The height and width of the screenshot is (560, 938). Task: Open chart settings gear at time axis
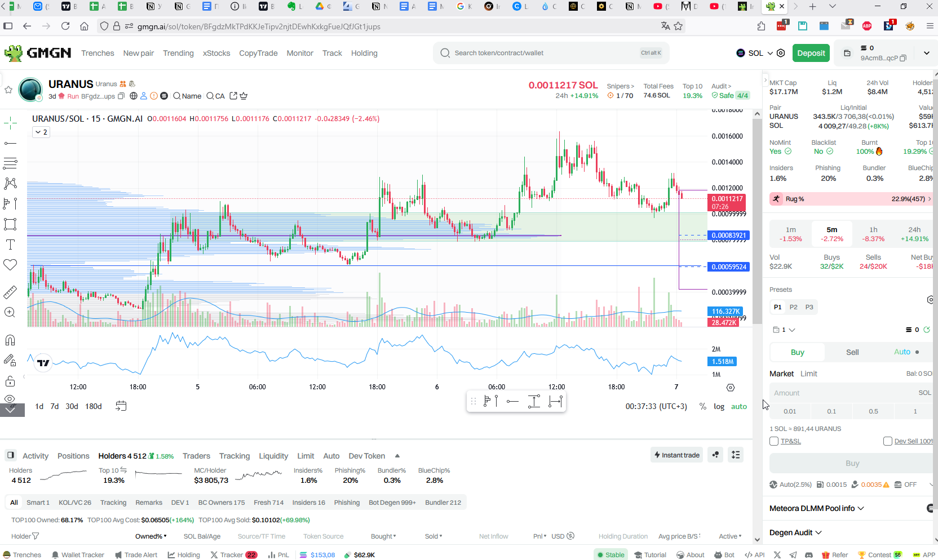tap(731, 388)
